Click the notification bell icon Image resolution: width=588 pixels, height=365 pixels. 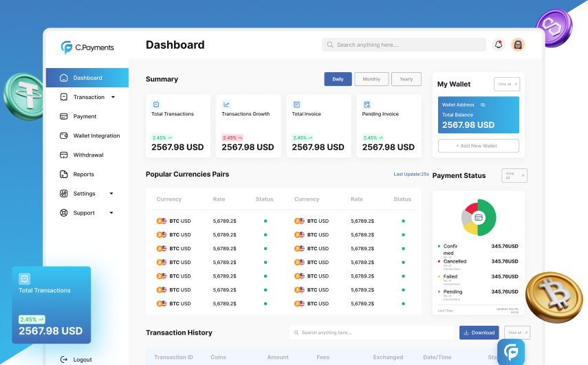499,45
